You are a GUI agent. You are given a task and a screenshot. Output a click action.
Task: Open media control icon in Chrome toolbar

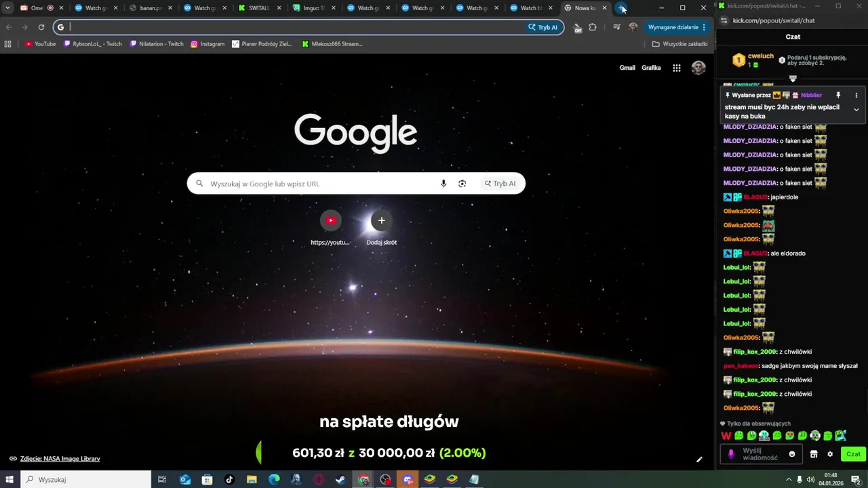point(616,27)
